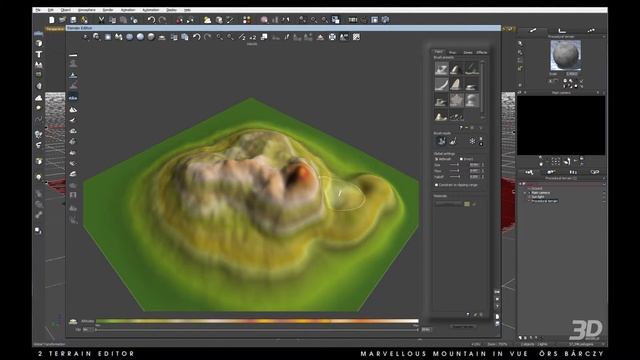Open the File menu
Screen dimensions: 640x360
38,10
